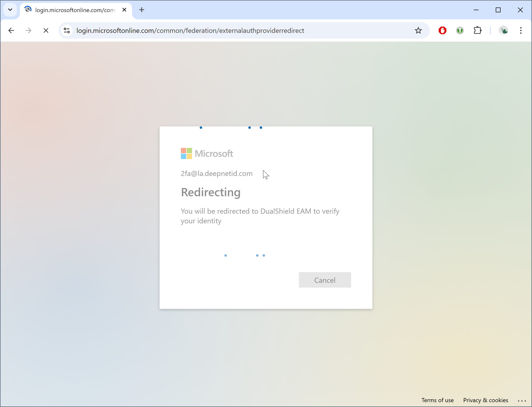Image resolution: width=532 pixels, height=407 pixels.
Task: Open the Terms of use link
Action: pyautogui.click(x=437, y=400)
